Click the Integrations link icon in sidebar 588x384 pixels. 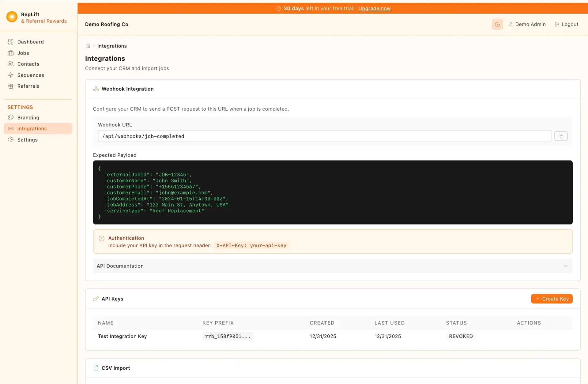point(11,129)
